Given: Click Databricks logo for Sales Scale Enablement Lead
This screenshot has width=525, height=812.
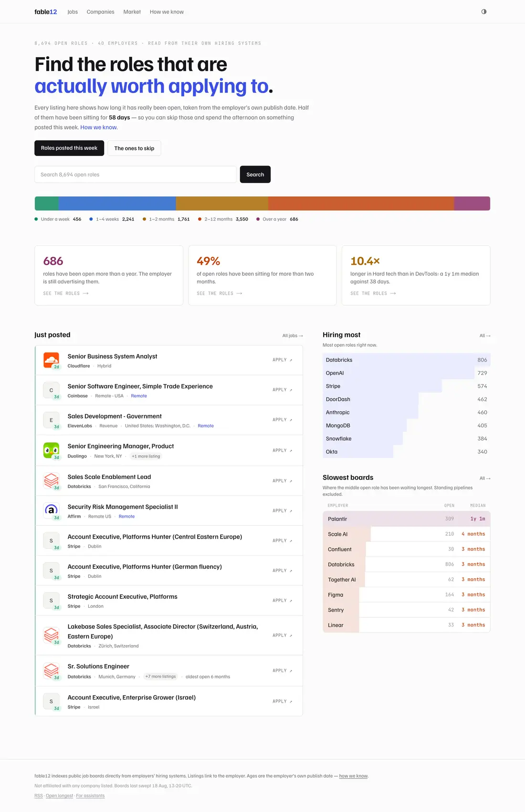Looking at the screenshot, I should 51,481.
